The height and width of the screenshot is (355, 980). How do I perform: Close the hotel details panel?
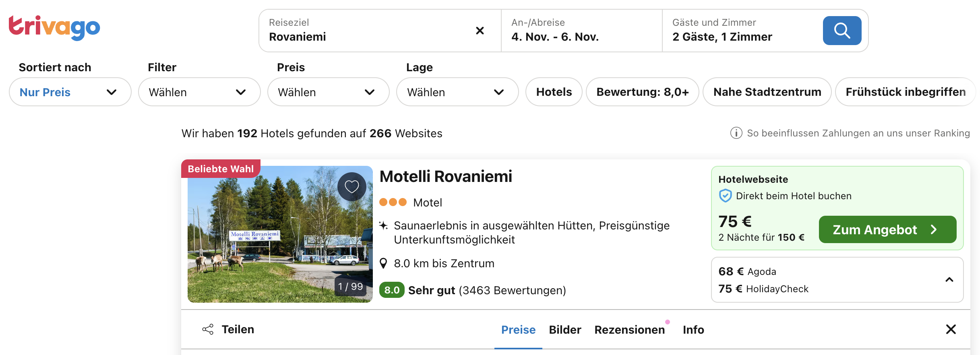pos(951,329)
